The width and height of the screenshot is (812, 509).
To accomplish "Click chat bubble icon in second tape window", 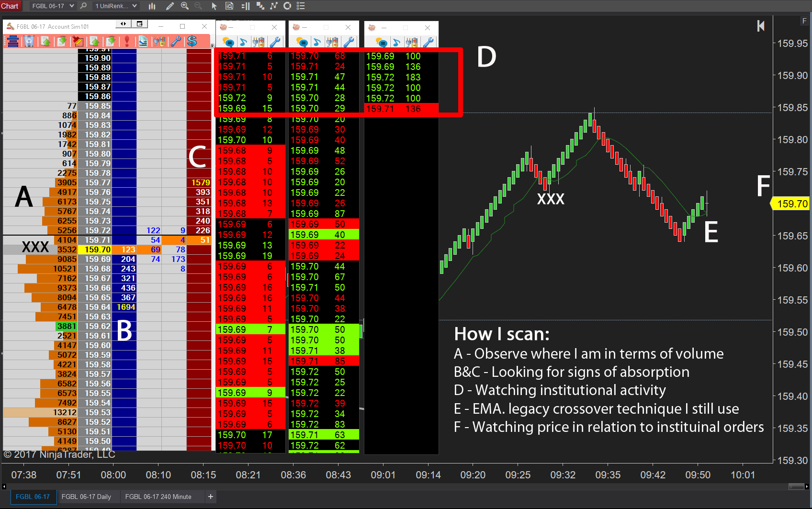I will [x=302, y=42].
